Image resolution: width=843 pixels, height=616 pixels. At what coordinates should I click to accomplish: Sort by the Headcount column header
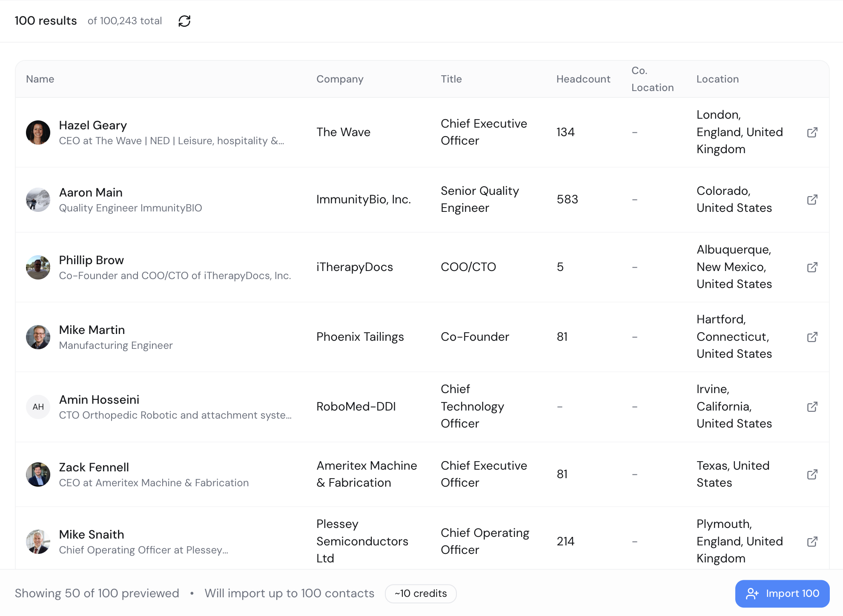click(583, 79)
